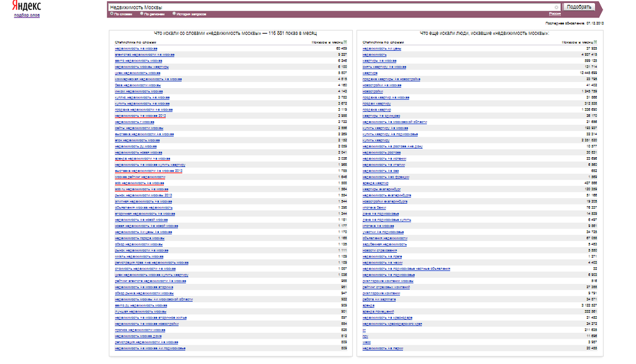
Task: Open 'рейтинг агентств недвижимости +в москве' link
Action: (x=150, y=281)
